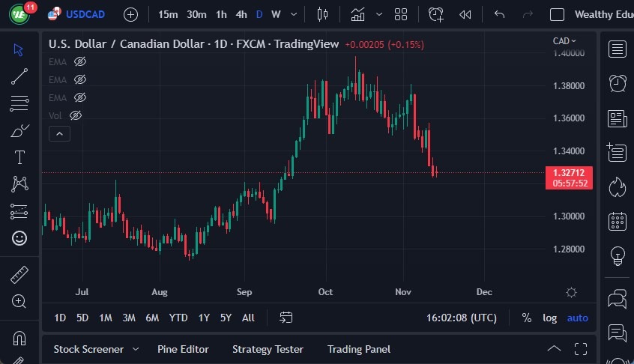The image size is (634, 364).
Task: Collapse the indicator legend list
Action: [x=59, y=134]
